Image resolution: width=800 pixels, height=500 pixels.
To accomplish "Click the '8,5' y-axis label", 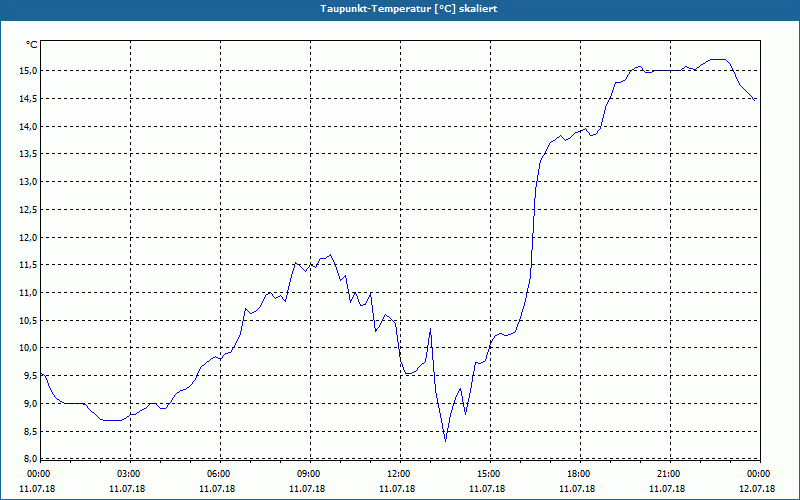I will point(31,432).
